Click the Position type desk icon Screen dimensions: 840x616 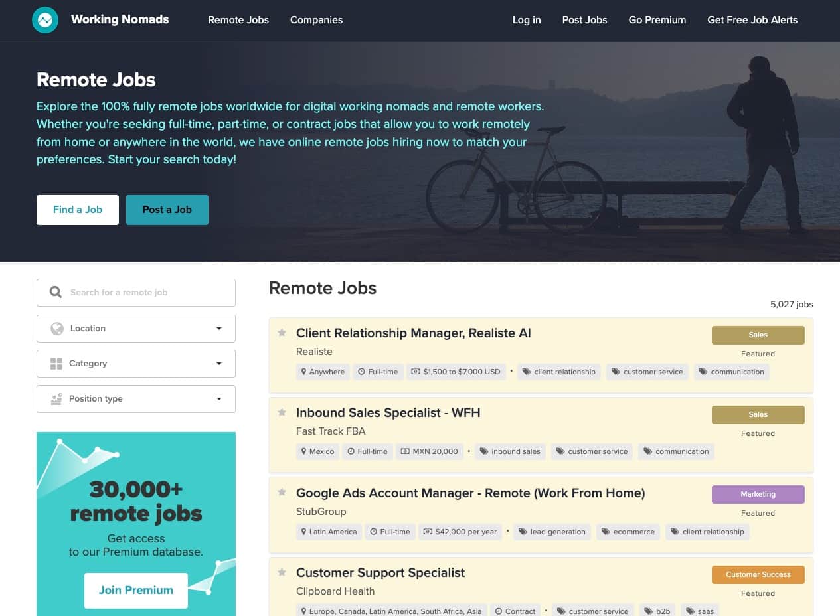[x=56, y=399]
